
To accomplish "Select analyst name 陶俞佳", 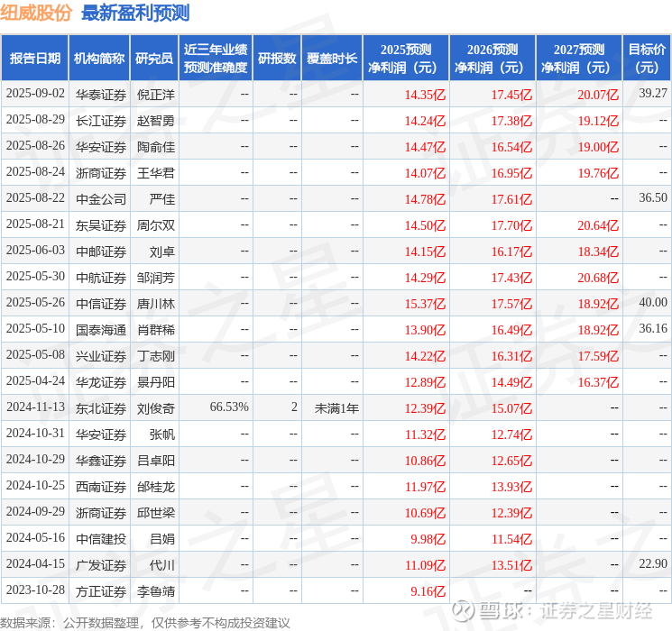I will [155, 147].
